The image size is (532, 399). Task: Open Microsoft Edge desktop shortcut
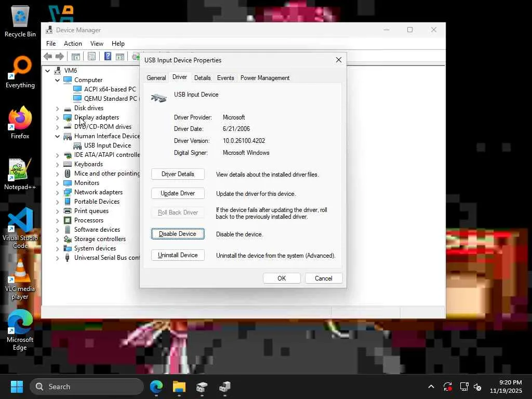[20, 330]
